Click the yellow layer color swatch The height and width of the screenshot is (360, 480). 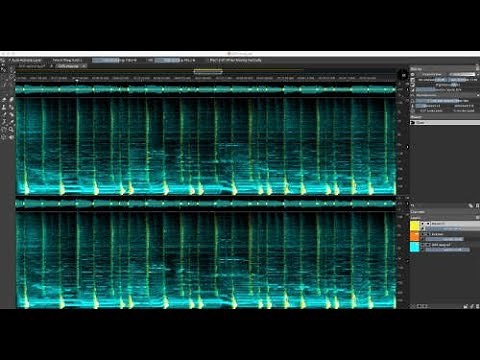[415, 226]
